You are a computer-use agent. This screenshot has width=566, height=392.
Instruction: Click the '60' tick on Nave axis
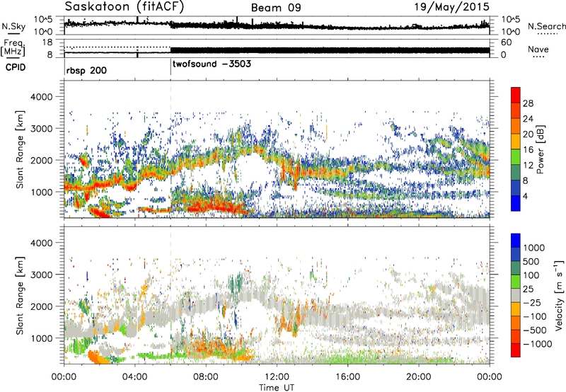pyautogui.click(x=506, y=42)
